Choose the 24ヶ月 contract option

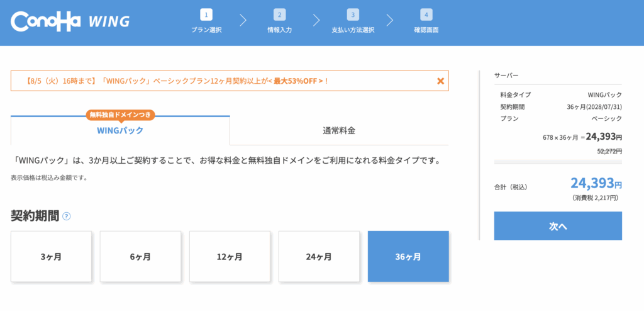click(x=319, y=257)
